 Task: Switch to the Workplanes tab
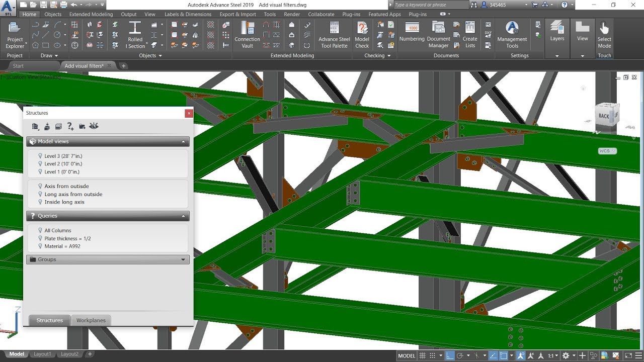91,320
